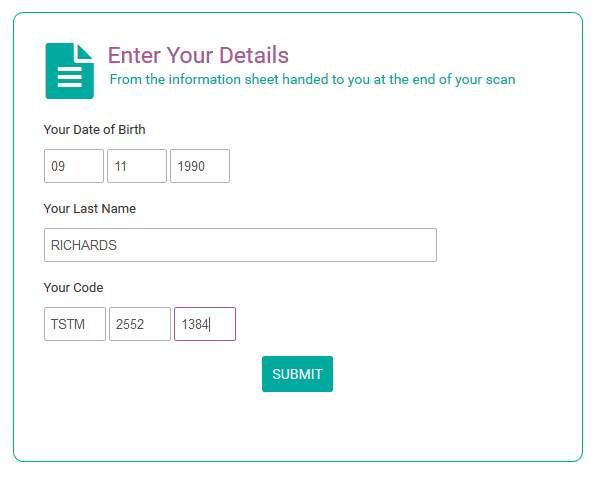Screen dimensions: 598x478
Task: Click the 'Your Last Name' label
Action: (90, 209)
